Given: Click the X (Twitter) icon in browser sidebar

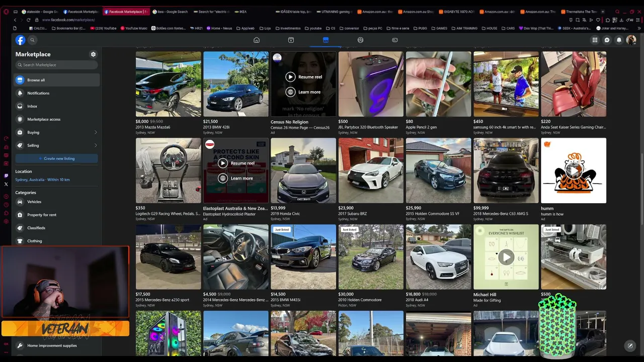Looking at the screenshot, I should coord(6,184).
